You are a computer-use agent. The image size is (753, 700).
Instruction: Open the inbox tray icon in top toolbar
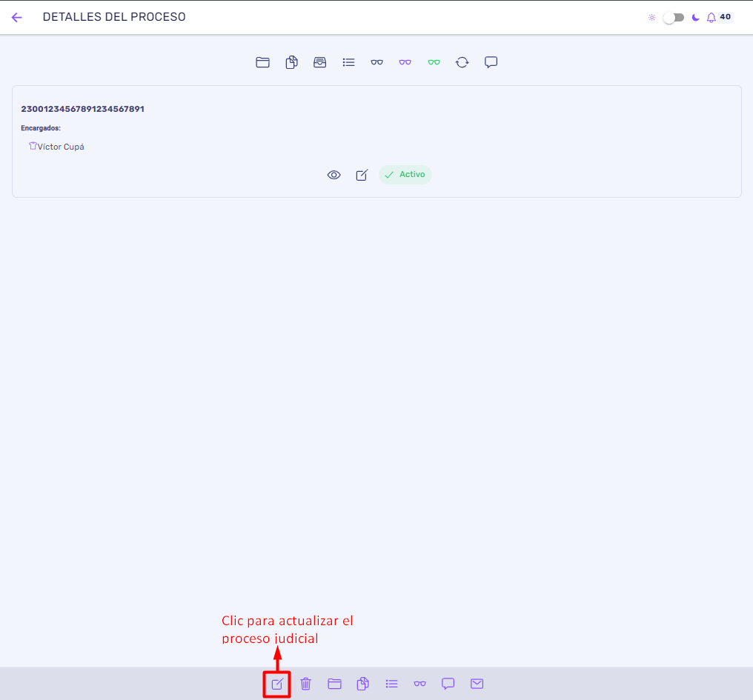tap(320, 62)
